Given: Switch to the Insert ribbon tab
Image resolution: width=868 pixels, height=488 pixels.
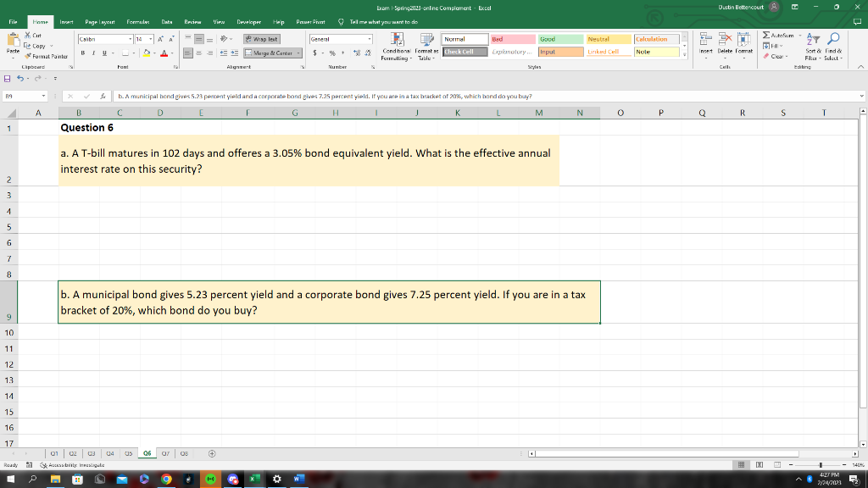Looking at the screenshot, I should (66, 22).
